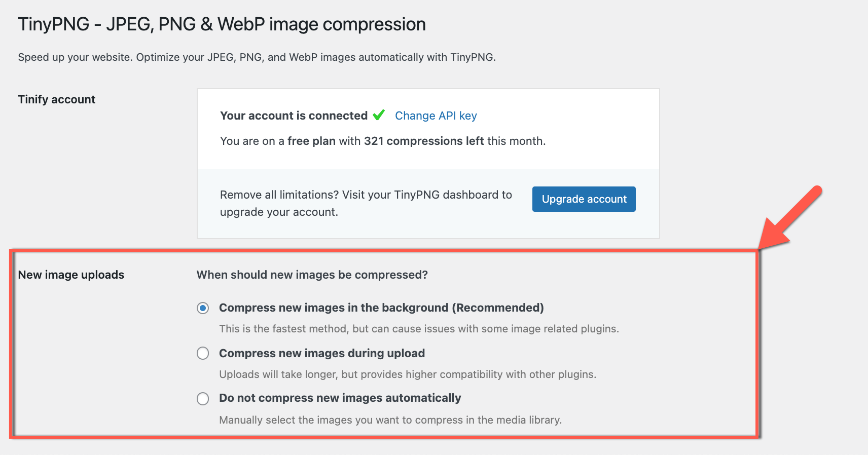Click the red arrow annotation

[790, 218]
